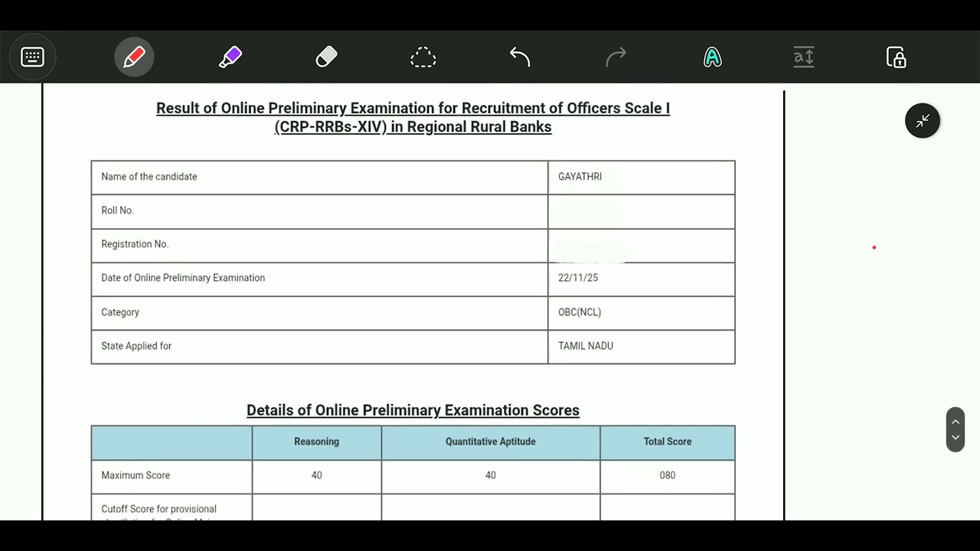Open the text alignment tool
Viewport: 980px width, 551px height.
pyautogui.click(x=804, y=57)
